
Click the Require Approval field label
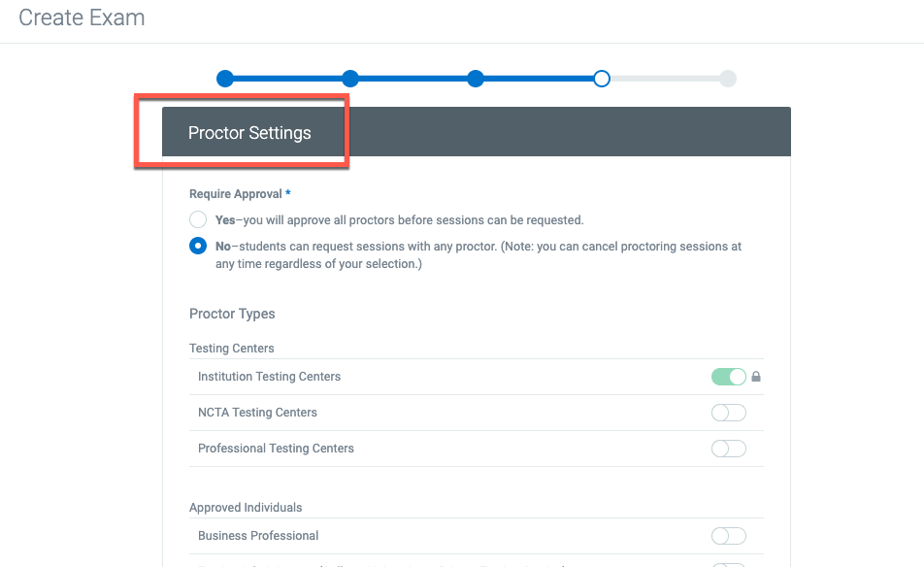click(x=236, y=194)
